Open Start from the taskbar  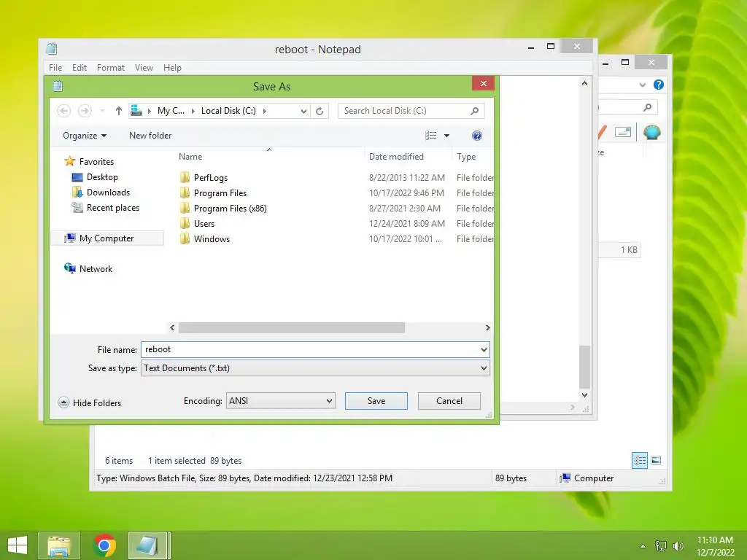click(18, 545)
